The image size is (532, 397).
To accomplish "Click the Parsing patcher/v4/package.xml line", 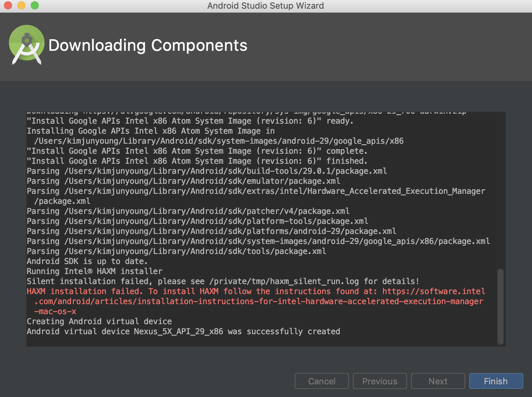I will pyautogui.click(x=188, y=211).
